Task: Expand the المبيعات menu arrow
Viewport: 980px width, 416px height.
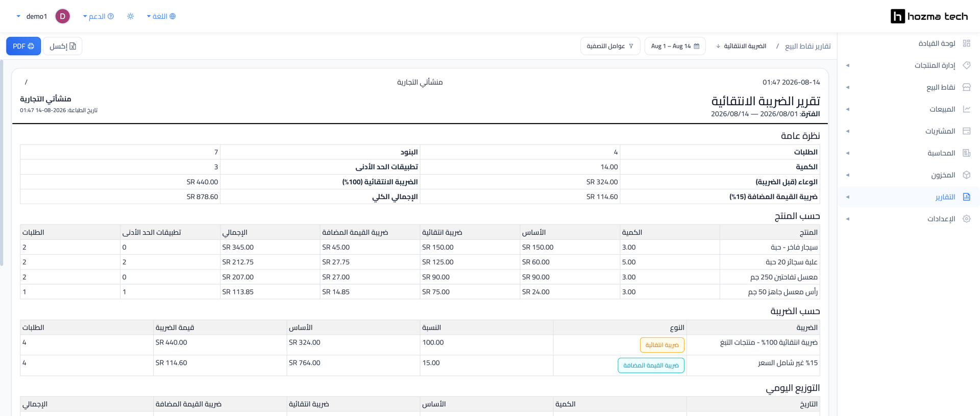Action: click(848, 109)
